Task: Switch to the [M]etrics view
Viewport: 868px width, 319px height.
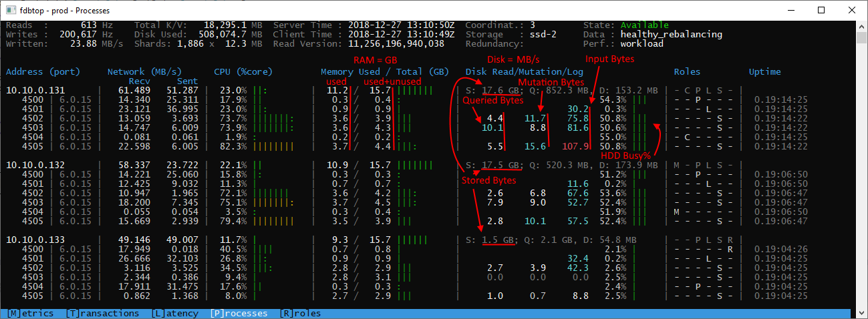Action: point(30,313)
